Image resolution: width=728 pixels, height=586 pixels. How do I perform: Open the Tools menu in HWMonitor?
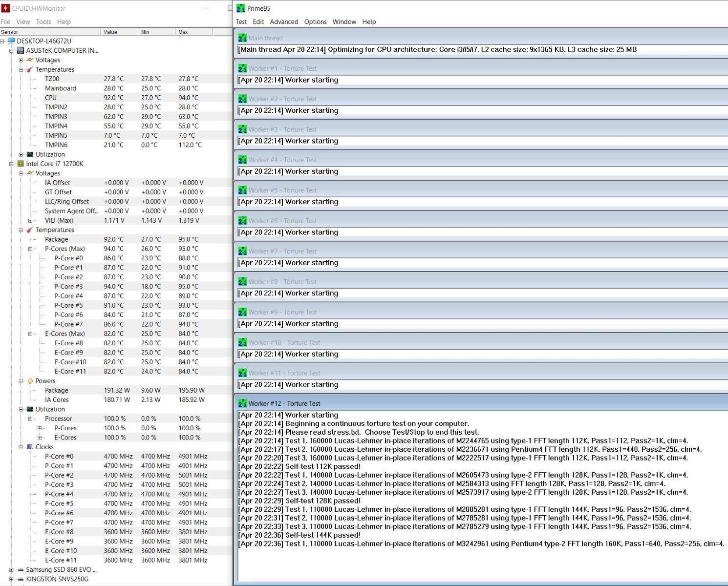(x=43, y=22)
